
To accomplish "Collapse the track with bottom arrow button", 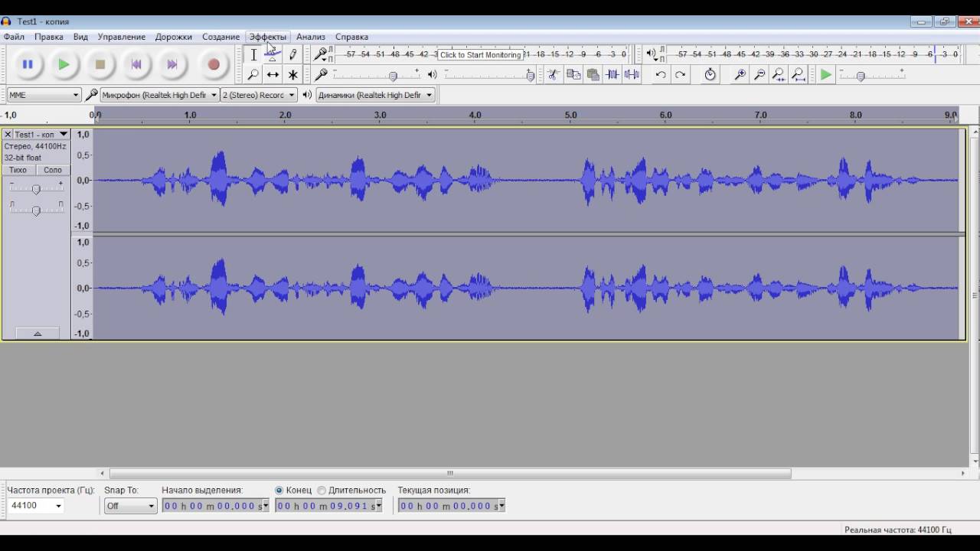I will [x=37, y=333].
